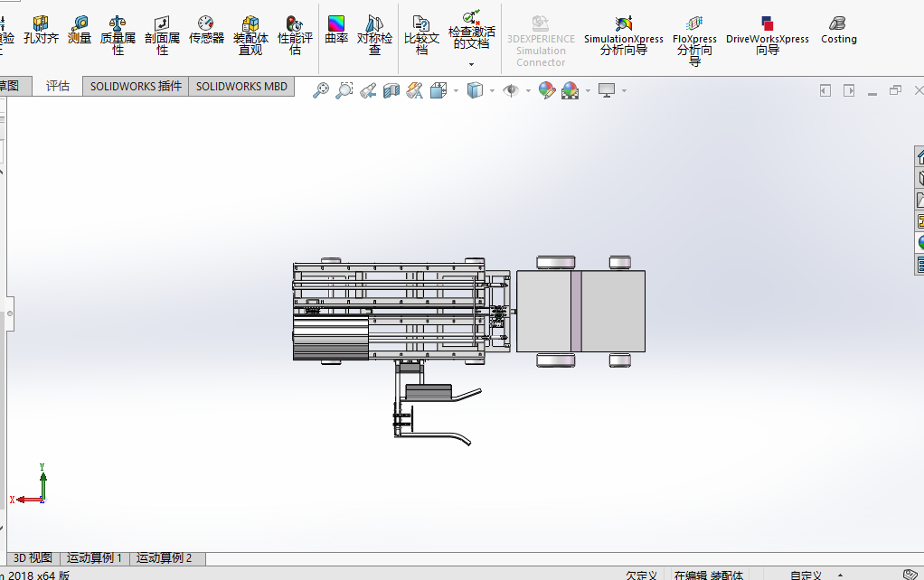Expand the view orientation dropdown arrow

456,90
